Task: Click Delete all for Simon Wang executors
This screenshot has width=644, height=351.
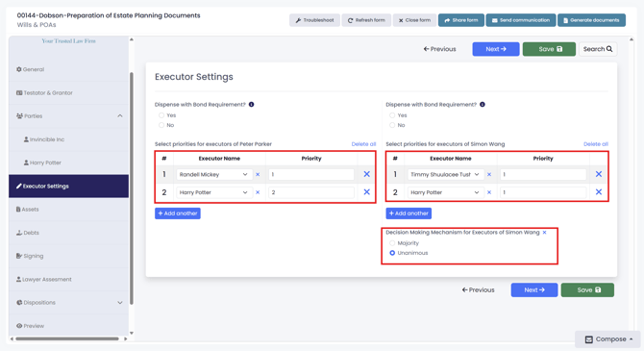Action: [x=596, y=144]
